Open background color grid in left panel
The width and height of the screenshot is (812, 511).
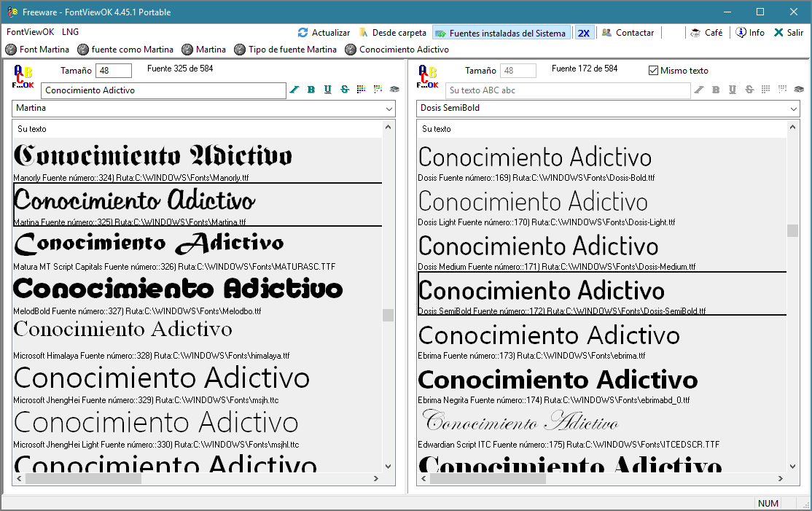378,89
